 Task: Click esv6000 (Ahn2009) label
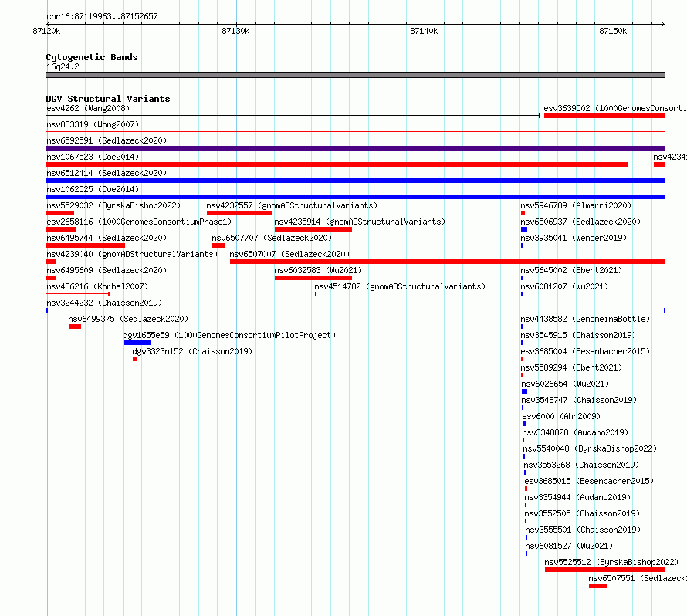pos(561,416)
